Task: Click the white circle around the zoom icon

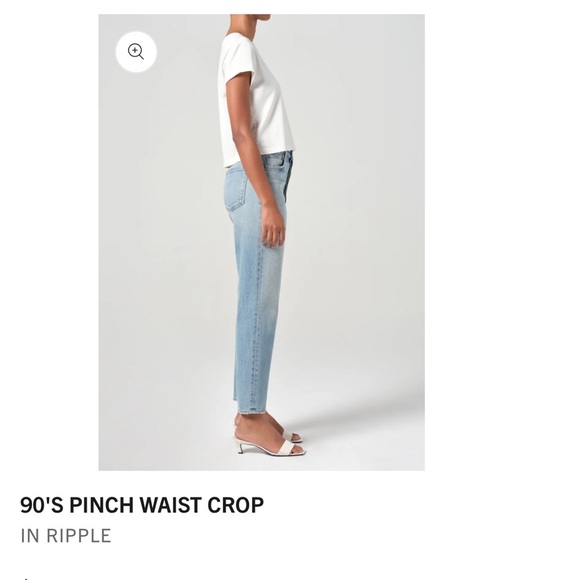Action: [x=136, y=52]
